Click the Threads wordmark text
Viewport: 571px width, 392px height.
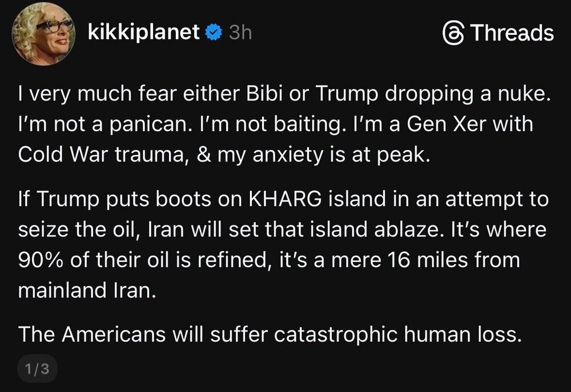coord(511,33)
